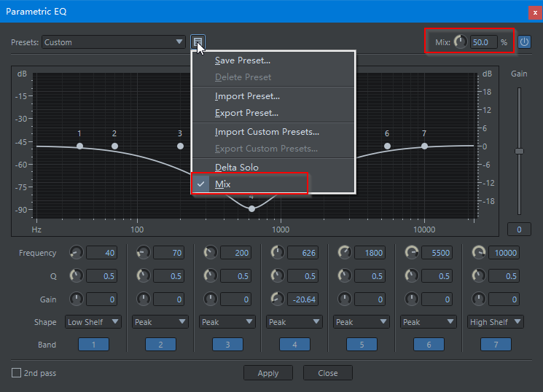
Task: Click the Mix percentage value field
Action: point(483,42)
